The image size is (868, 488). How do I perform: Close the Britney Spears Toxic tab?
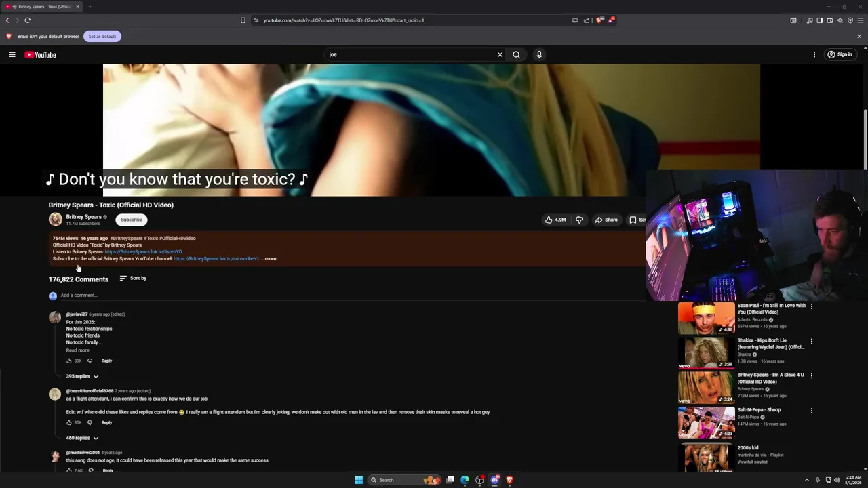coord(77,7)
